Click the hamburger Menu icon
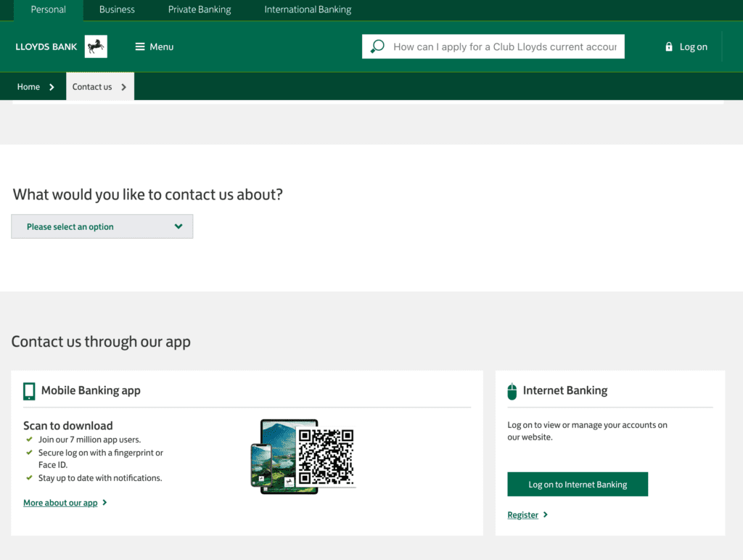The height and width of the screenshot is (560, 743). [x=140, y=46]
